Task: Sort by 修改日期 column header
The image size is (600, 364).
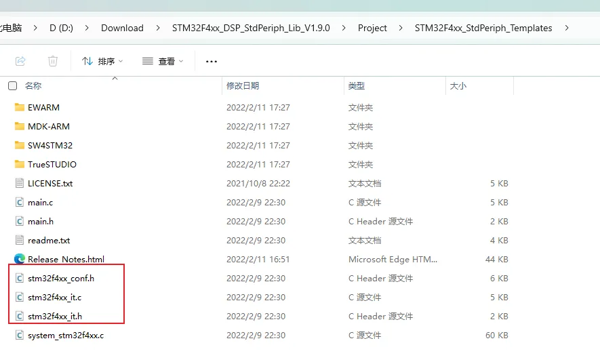Action: [243, 85]
